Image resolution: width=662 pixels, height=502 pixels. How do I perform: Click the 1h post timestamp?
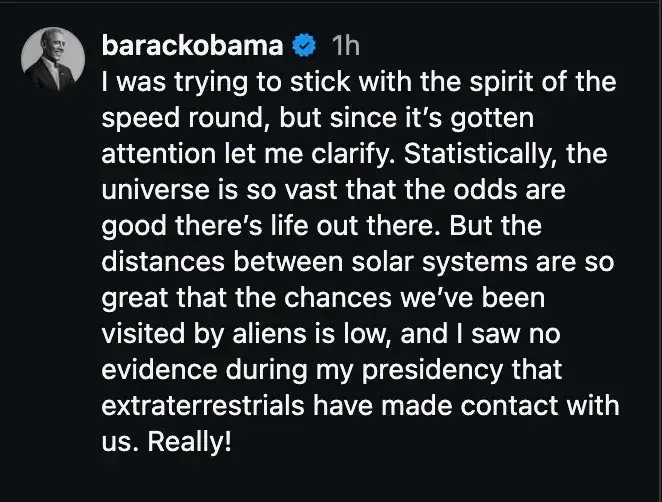(x=345, y=45)
